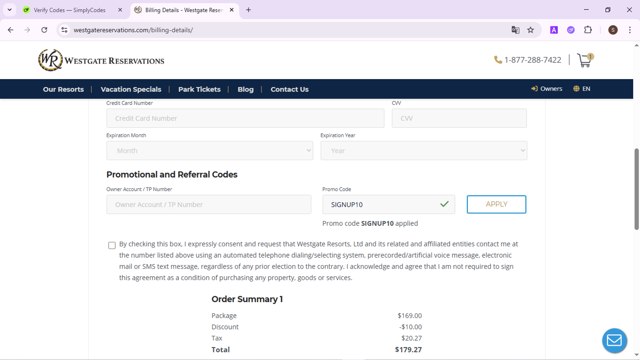The height and width of the screenshot is (360, 640).
Task: Click the browser address bar URL
Action: (x=133, y=30)
